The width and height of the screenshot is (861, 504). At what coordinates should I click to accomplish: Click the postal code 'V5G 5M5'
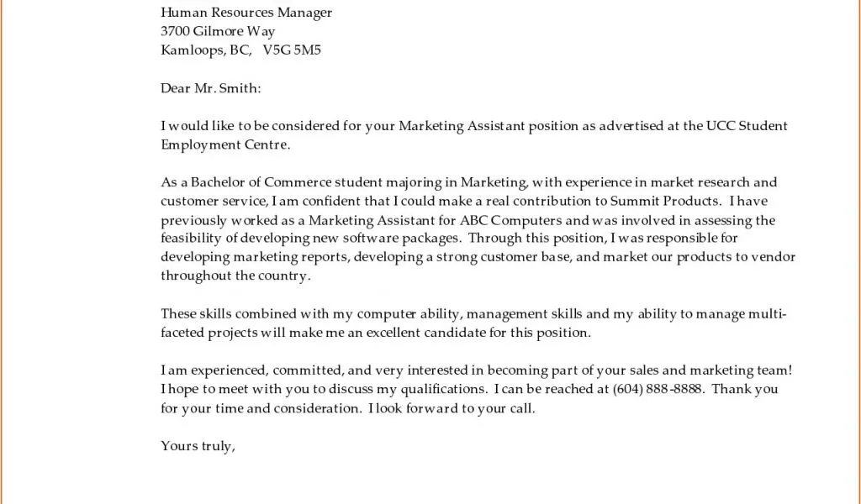point(292,50)
